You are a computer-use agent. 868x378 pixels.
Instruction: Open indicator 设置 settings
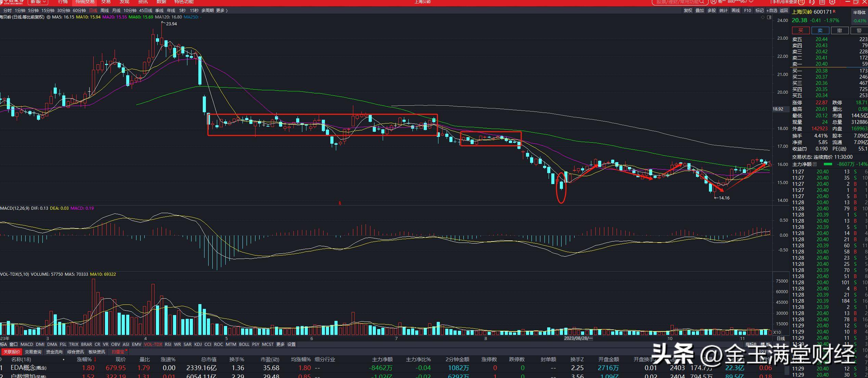coord(291,344)
